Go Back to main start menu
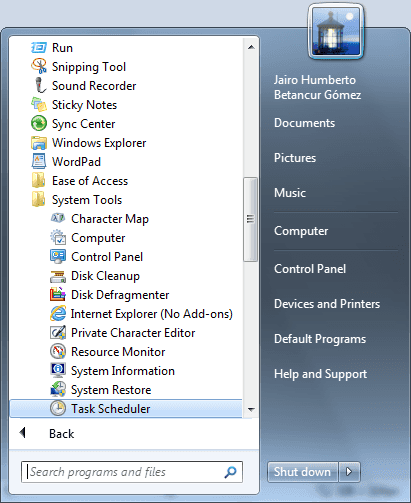 point(47,434)
